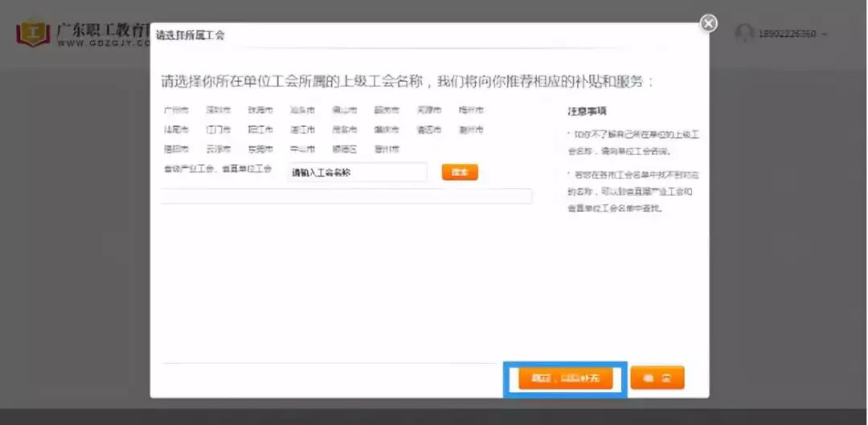Select 广州市 from the city list
This screenshot has height=425, width=868.
(x=175, y=110)
